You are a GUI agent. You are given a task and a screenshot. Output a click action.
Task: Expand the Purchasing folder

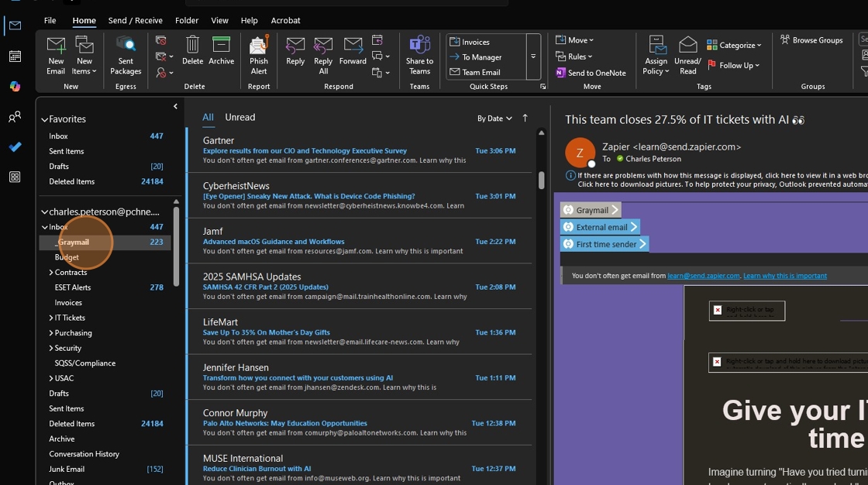(51, 332)
